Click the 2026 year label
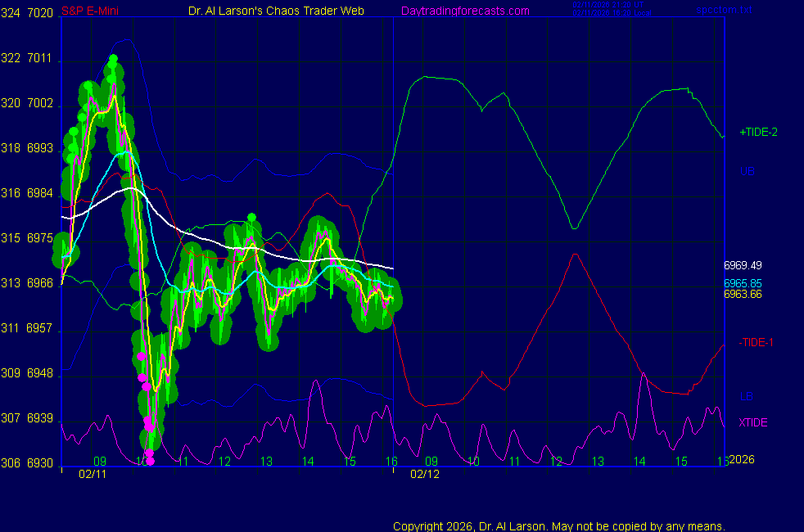 point(741,459)
